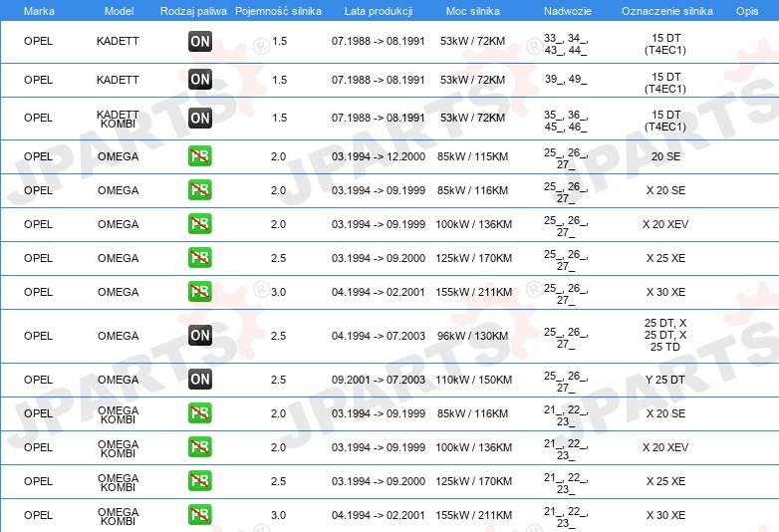Click the Opis column header
This screenshot has height=532, width=779.
(x=747, y=11)
